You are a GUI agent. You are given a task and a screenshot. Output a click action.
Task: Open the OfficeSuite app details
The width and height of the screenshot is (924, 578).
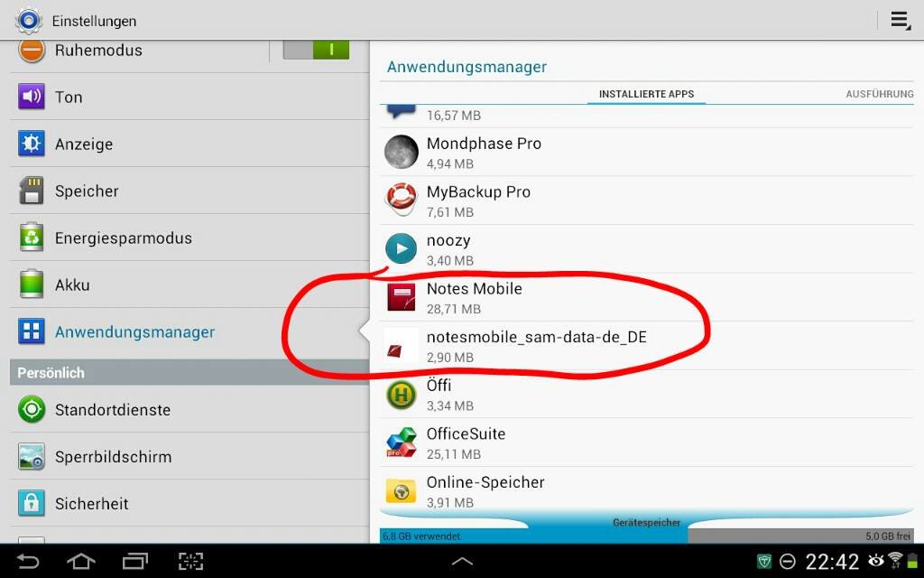pyautogui.click(x=646, y=443)
